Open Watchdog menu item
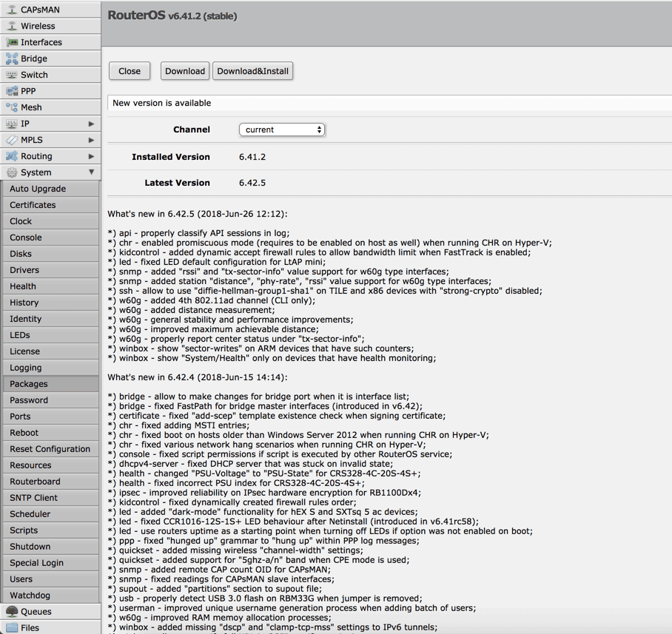 [x=50, y=596]
